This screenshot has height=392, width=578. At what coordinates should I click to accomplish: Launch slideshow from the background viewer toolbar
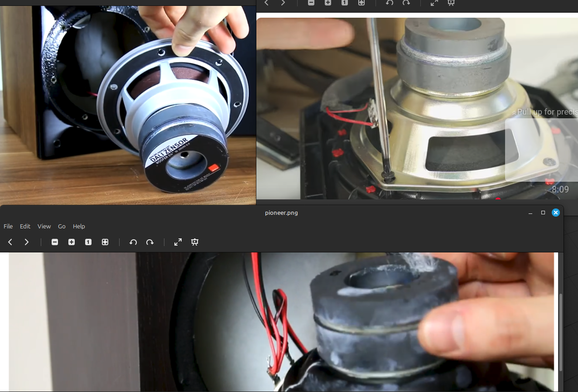pos(451,3)
